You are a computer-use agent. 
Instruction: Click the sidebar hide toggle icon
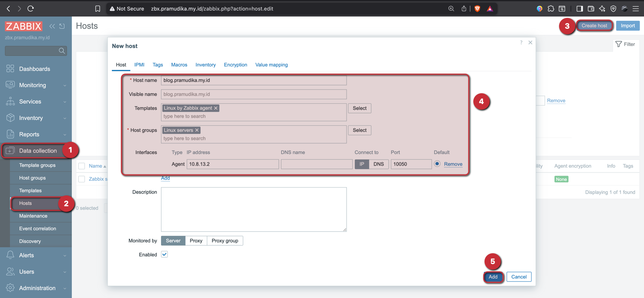pos(62,26)
